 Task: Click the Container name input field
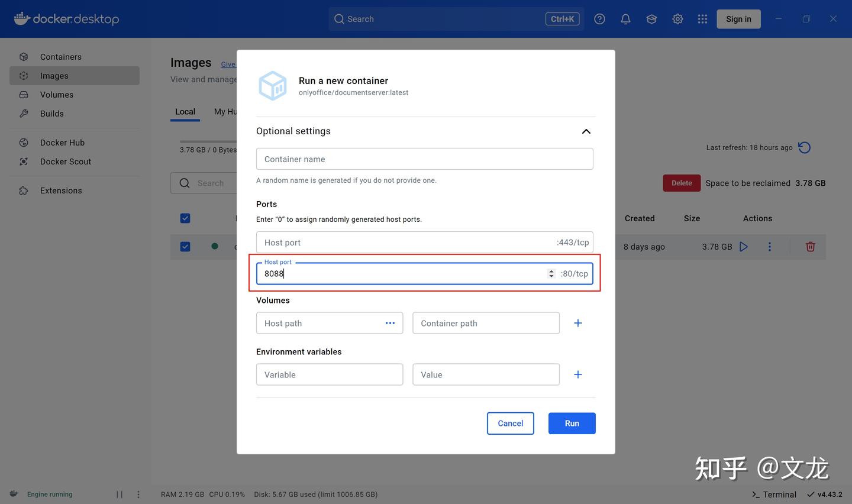424,159
